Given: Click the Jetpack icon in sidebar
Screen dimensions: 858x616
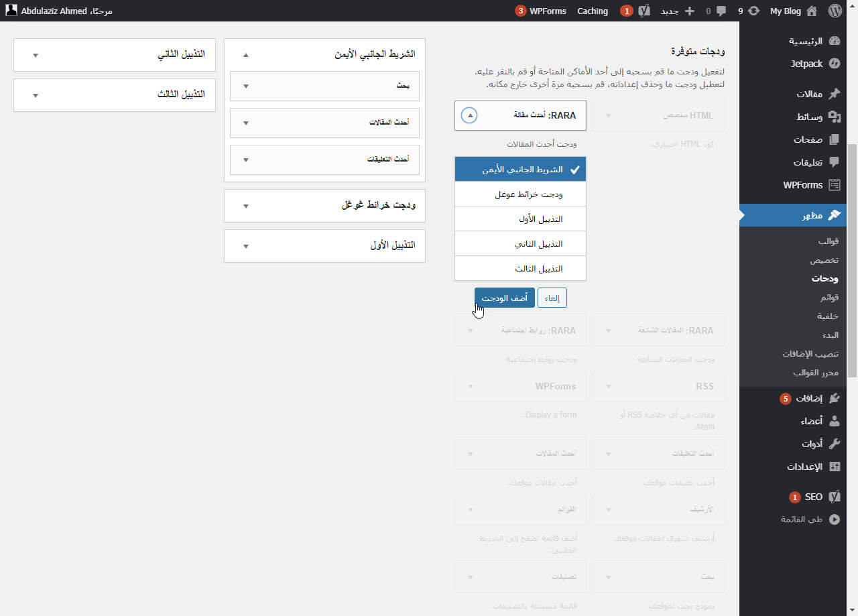Looking at the screenshot, I should (834, 64).
